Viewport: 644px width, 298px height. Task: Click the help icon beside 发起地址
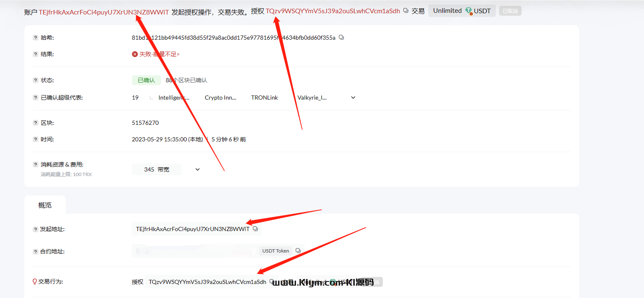click(36, 229)
